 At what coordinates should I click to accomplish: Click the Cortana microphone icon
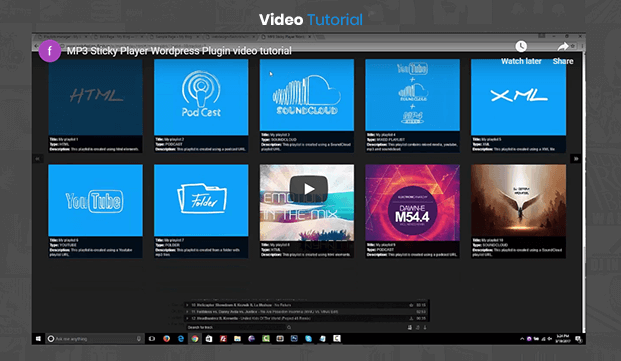click(x=139, y=339)
